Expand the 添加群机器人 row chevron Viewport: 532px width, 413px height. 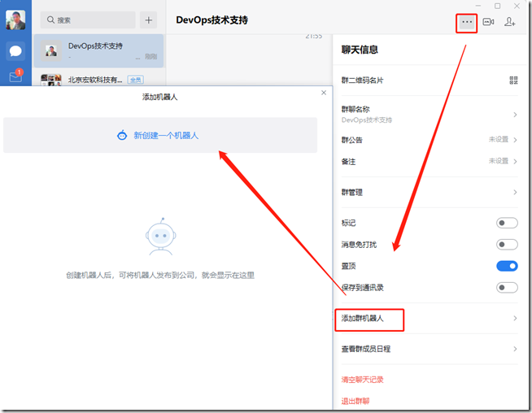point(515,318)
